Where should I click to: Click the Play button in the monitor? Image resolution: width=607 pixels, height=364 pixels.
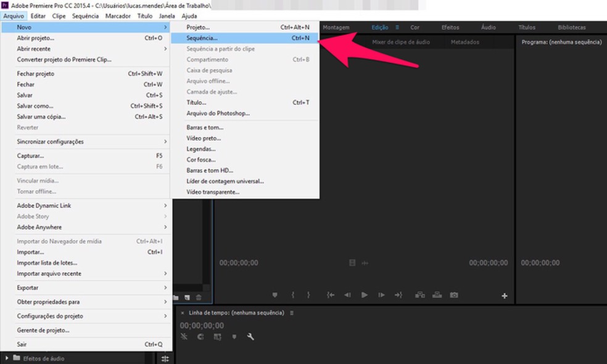[365, 296]
